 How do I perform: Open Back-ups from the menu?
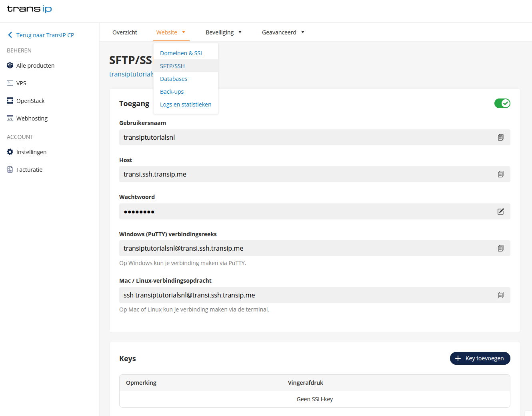(x=186, y=91)
